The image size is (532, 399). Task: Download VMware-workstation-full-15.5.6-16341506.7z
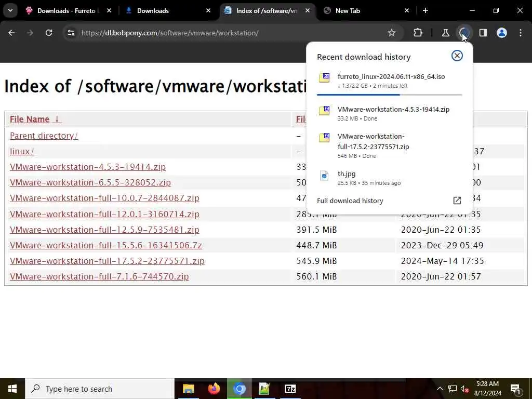click(x=106, y=245)
